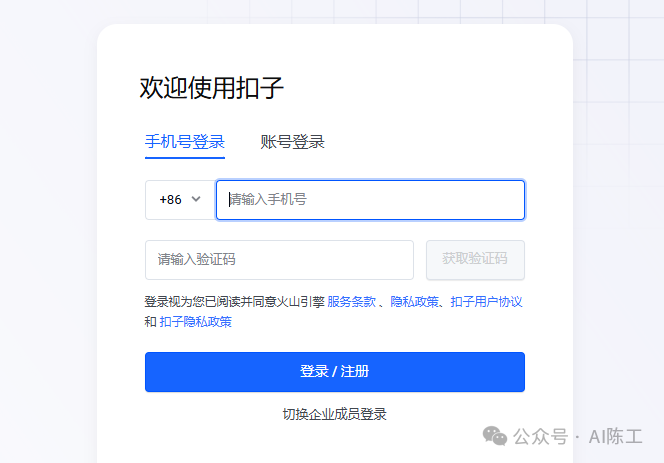Open the 服务条款 link
The height and width of the screenshot is (463, 664).
351,302
